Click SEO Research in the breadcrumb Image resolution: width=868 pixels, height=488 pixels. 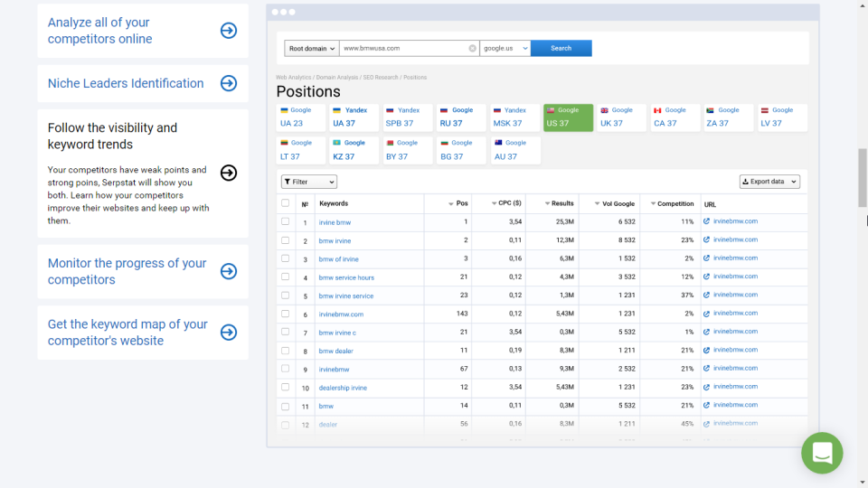pyautogui.click(x=381, y=78)
